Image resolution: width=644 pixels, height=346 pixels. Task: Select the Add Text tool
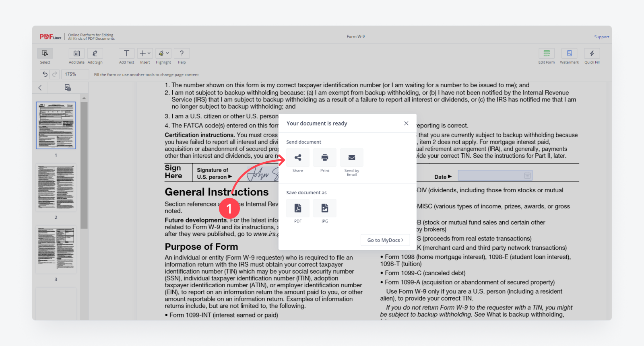coord(126,54)
